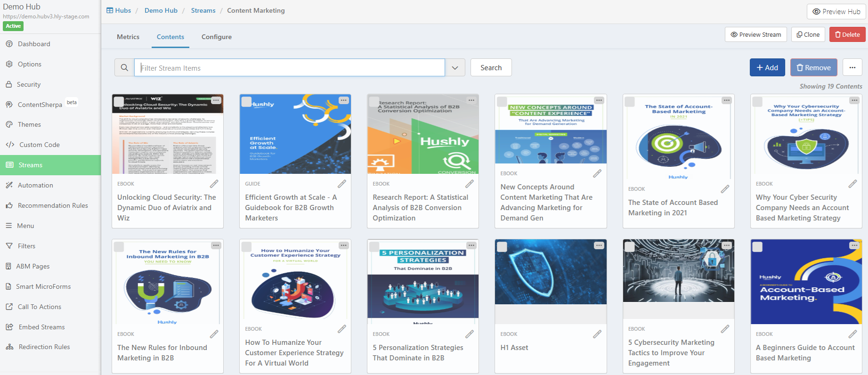Select checkbox on Research Report card
868x375 pixels.
(x=374, y=102)
